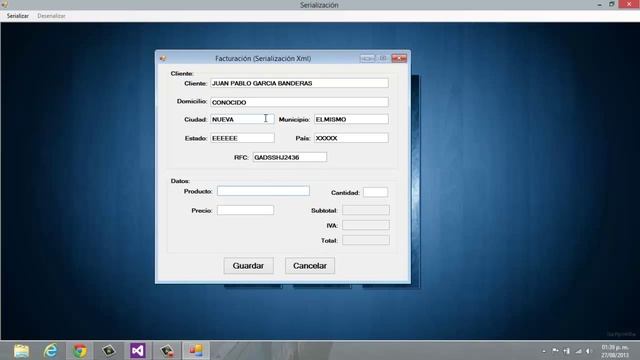
Task: Click the empty Producto field
Action: tap(263, 191)
